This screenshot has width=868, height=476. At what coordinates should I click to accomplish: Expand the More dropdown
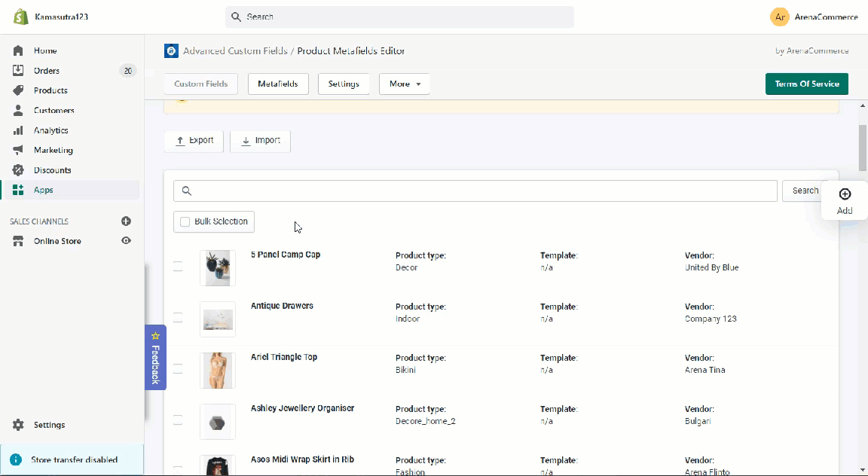coord(405,84)
